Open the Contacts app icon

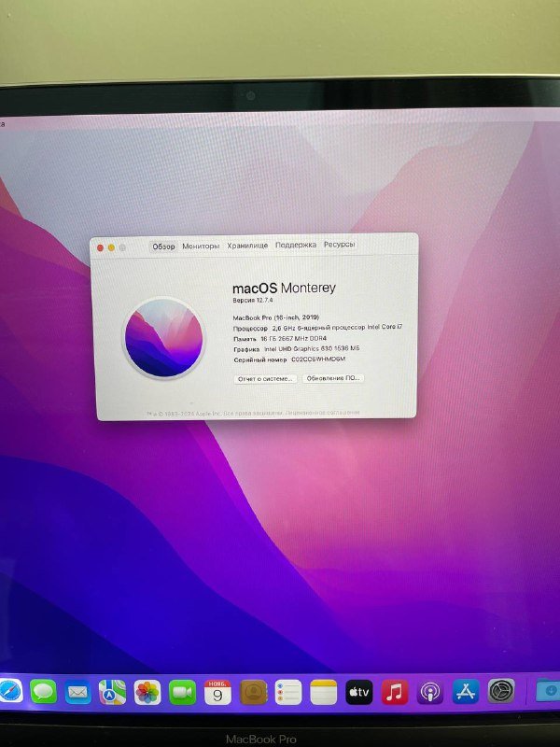[253, 692]
